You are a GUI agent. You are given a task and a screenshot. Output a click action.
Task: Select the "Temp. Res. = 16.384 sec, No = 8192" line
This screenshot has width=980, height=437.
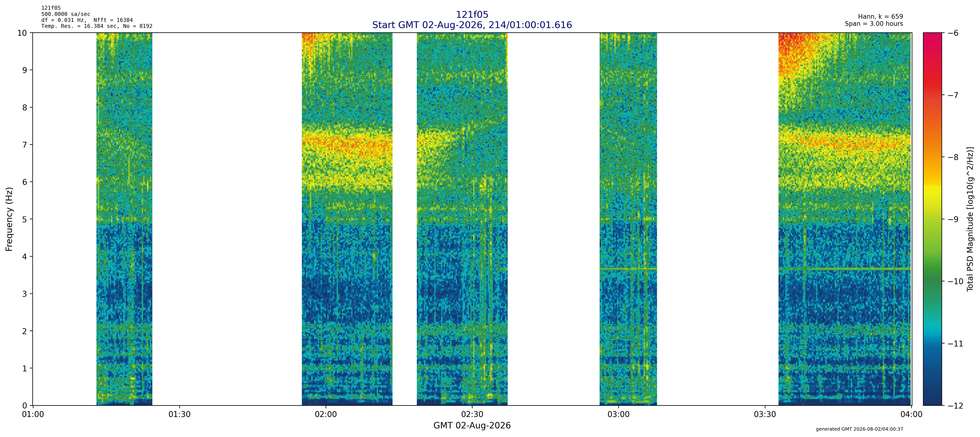pos(97,26)
